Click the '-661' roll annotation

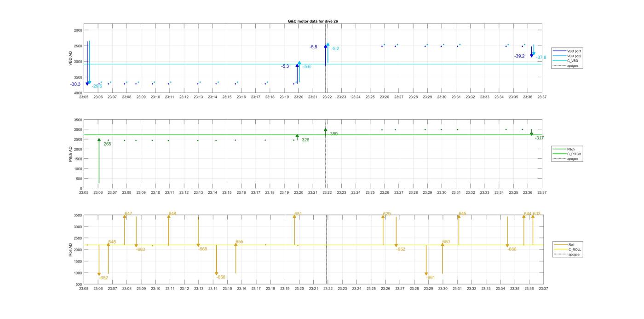(x=431, y=278)
